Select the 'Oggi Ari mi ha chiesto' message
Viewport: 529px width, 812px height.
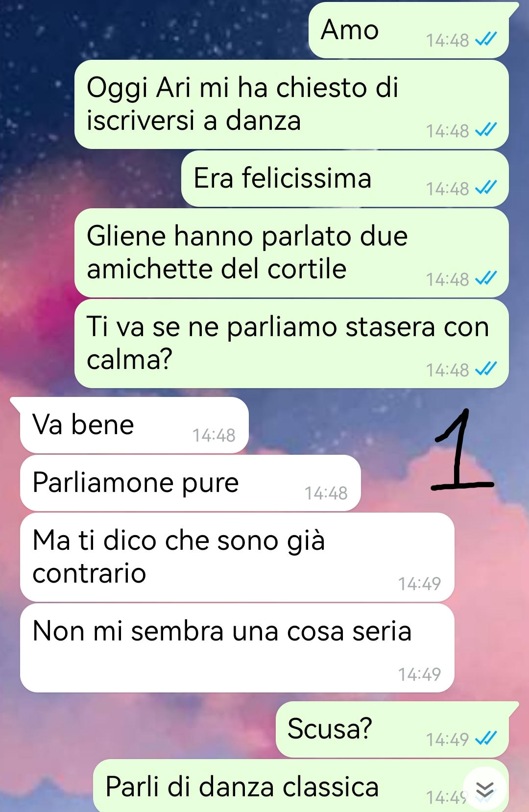[291, 104]
